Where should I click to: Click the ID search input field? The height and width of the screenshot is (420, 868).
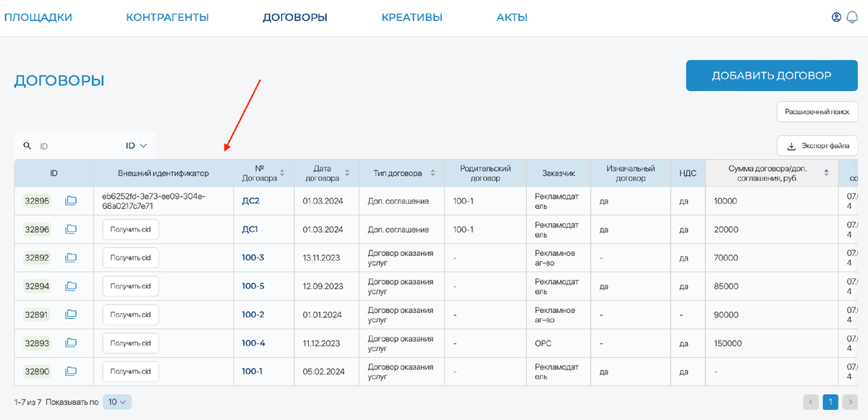pos(78,145)
